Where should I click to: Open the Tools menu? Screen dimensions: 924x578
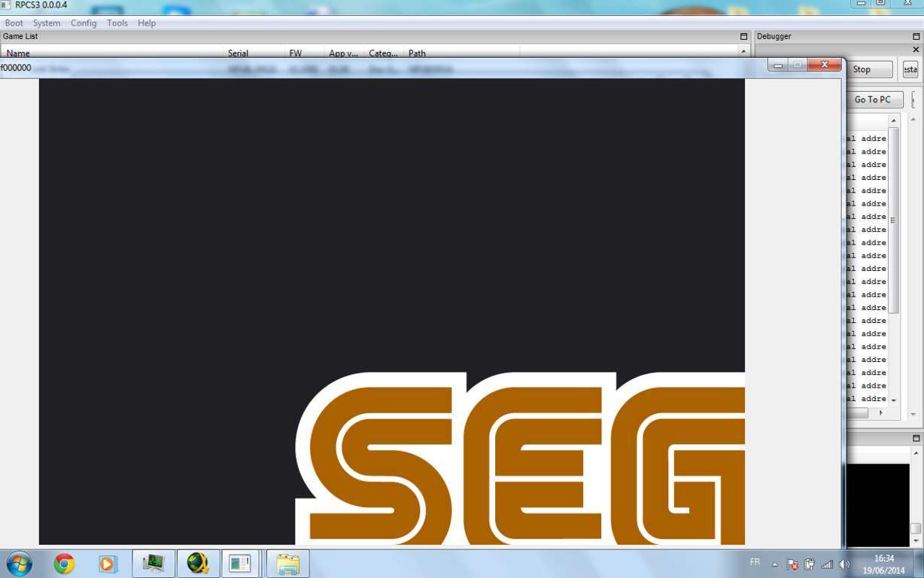[x=117, y=23]
